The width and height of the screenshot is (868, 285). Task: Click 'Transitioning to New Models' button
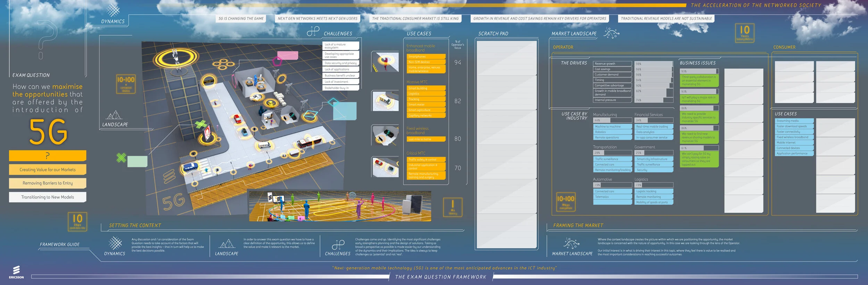(x=48, y=197)
